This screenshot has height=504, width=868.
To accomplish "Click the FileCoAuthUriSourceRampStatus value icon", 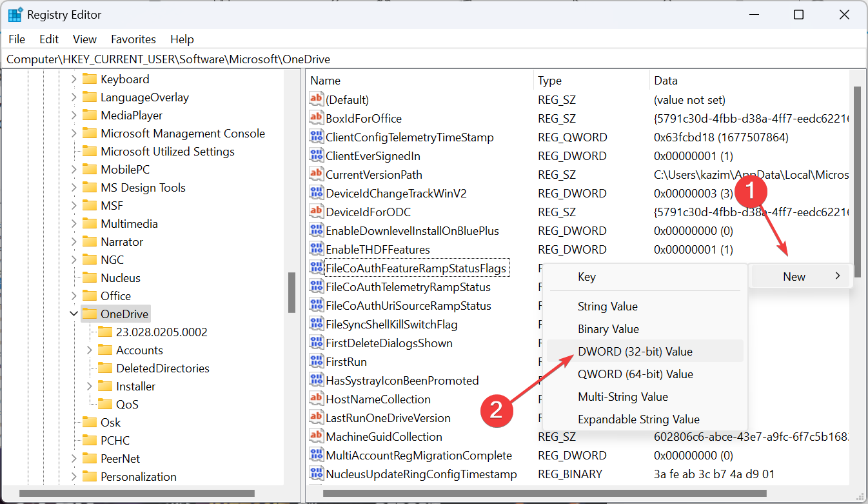I will pyautogui.click(x=316, y=305).
